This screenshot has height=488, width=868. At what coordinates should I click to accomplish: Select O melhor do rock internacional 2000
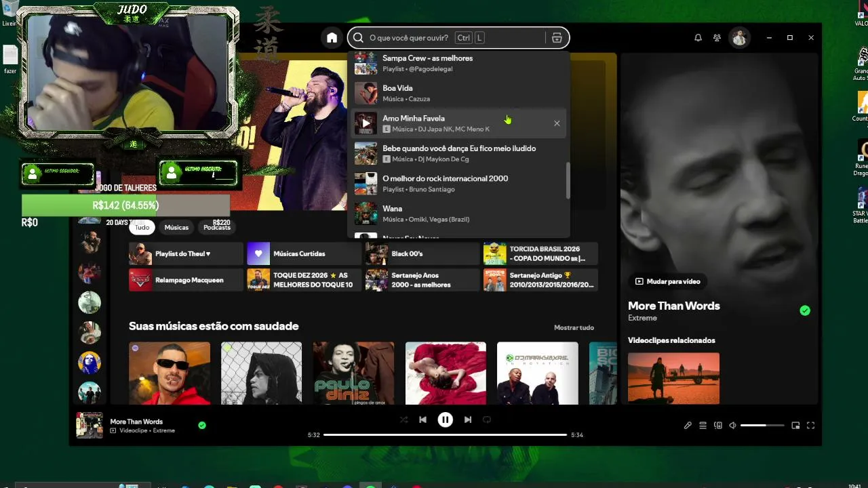(458, 184)
